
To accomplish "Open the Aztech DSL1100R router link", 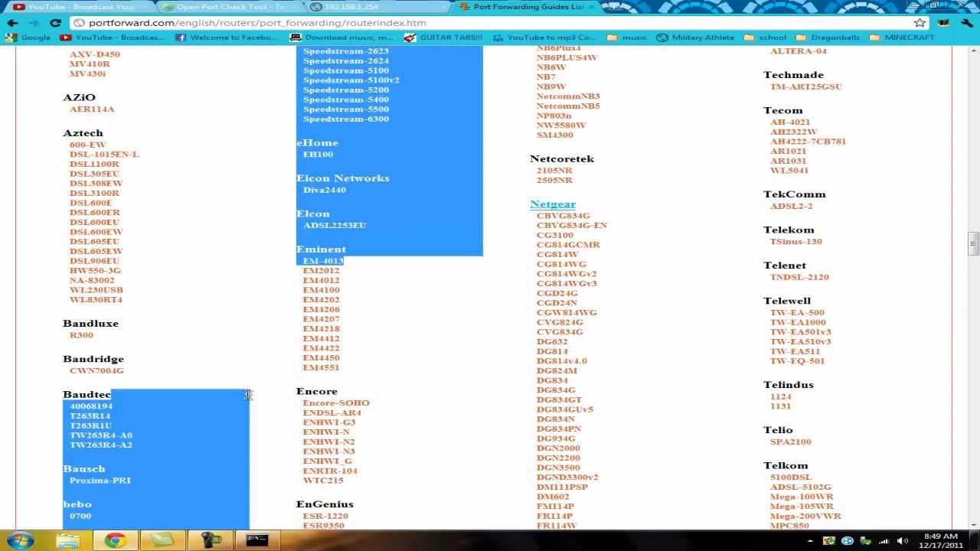I will (94, 164).
